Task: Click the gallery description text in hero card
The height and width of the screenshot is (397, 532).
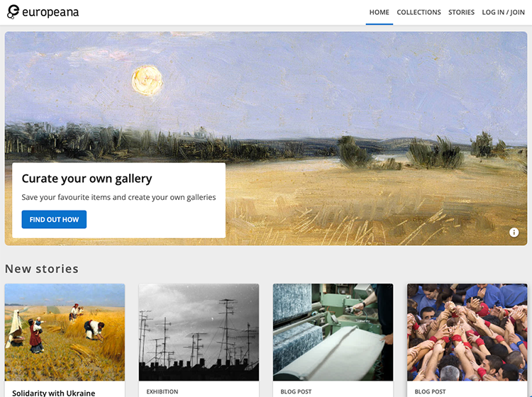Action: (118, 197)
